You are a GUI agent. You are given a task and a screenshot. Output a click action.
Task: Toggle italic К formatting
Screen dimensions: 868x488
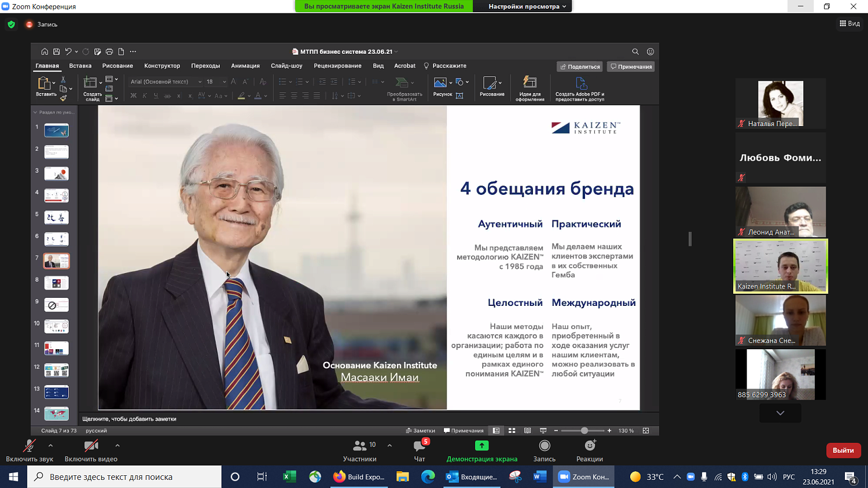[x=145, y=96]
